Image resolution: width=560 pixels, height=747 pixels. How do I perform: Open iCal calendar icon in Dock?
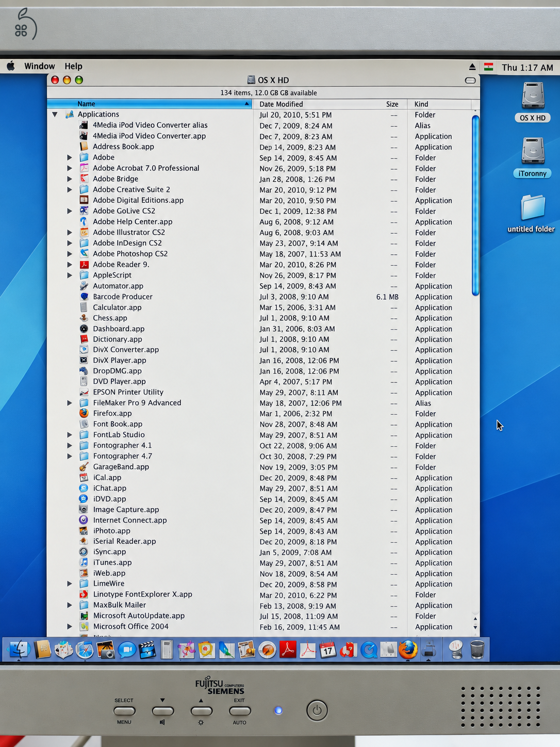(x=328, y=650)
